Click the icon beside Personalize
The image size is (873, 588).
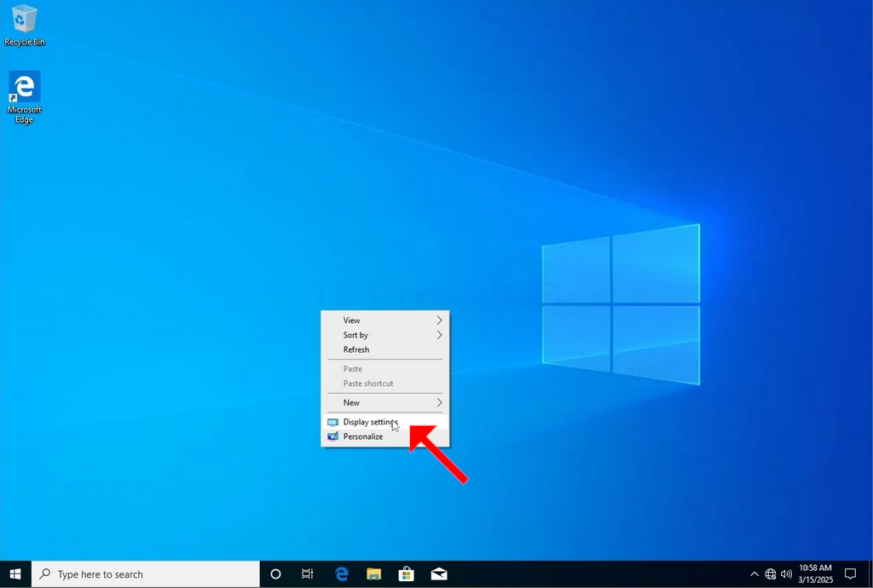pyautogui.click(x=333, y=436)
